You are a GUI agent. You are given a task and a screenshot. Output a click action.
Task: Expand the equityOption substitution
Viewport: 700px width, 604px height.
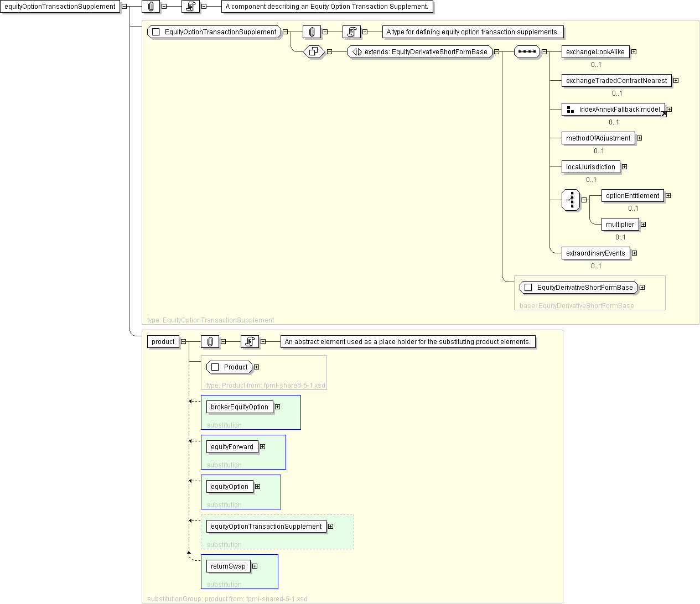coord(257,487)
